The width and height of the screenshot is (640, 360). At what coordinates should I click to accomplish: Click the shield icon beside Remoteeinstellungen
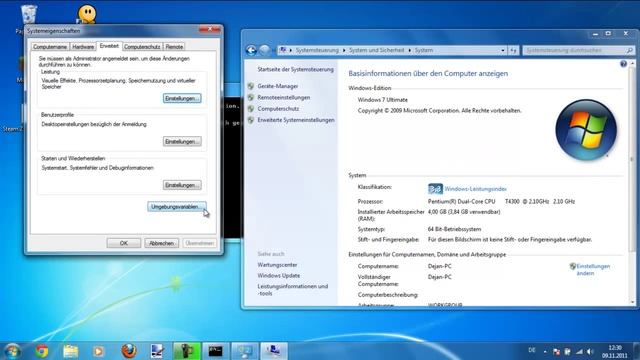pyautogui.click(x=251, y=98)
